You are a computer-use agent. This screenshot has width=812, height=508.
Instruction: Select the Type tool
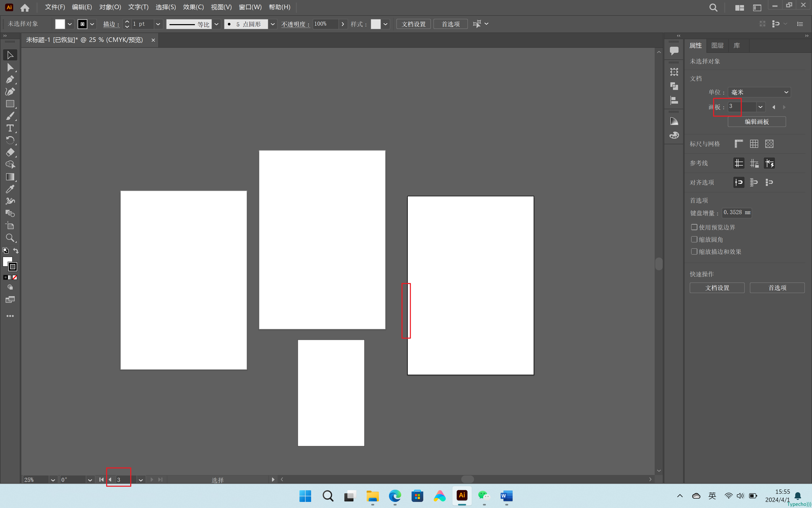click(10, 128)
